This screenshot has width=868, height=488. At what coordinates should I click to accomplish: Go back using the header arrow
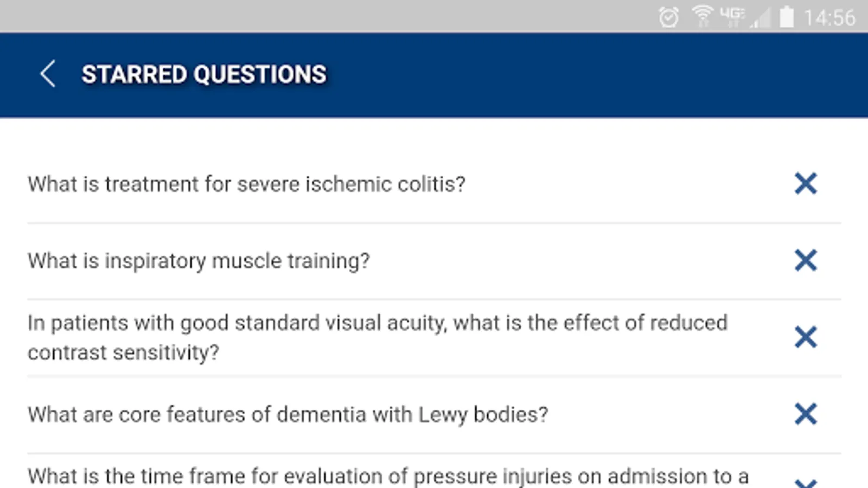[x=48, y=74]
